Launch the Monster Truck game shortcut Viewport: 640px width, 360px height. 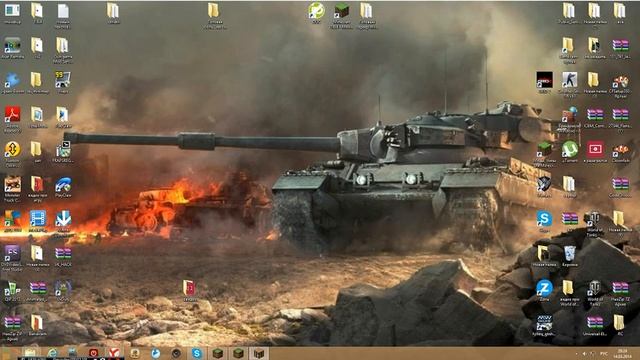(x=12, y=184)
